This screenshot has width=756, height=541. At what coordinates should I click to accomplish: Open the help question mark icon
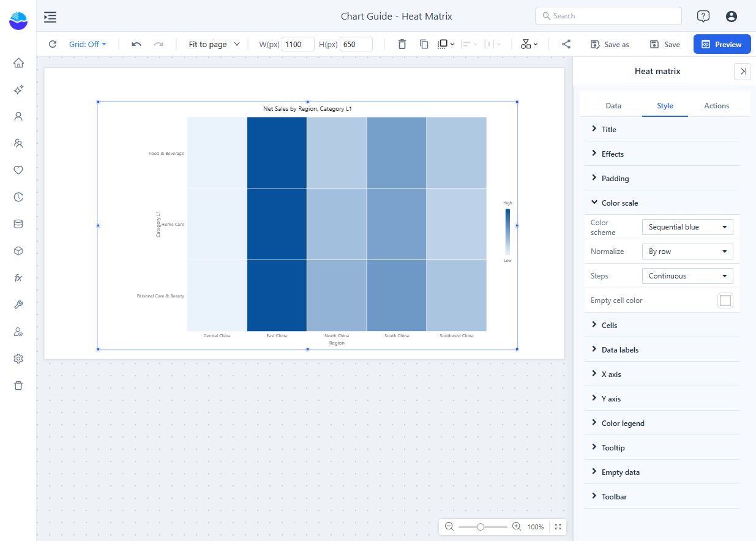point(703,17)
